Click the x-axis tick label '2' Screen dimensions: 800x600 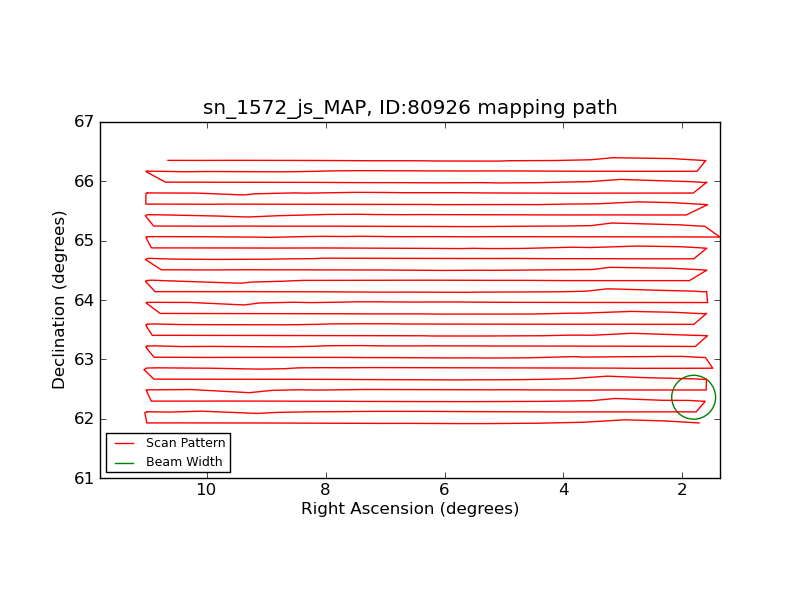683,490
